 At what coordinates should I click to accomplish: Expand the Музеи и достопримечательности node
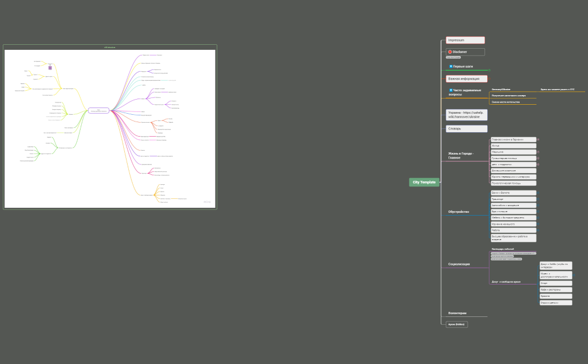coord(573,274)
